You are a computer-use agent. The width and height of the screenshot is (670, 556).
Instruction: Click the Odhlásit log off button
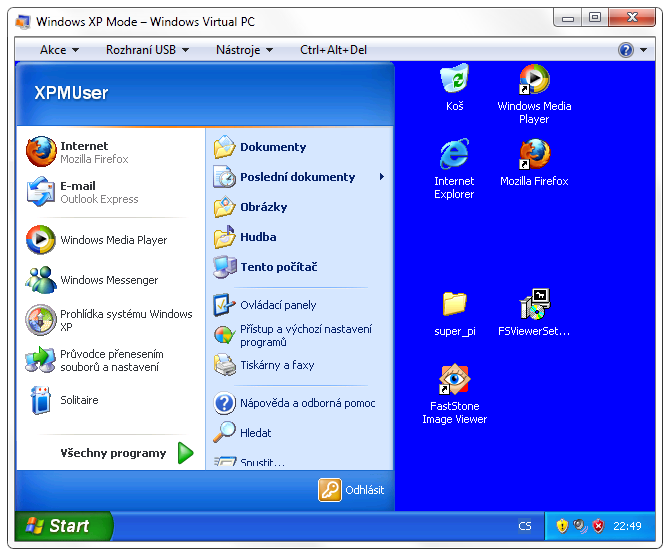coord(351,490)
